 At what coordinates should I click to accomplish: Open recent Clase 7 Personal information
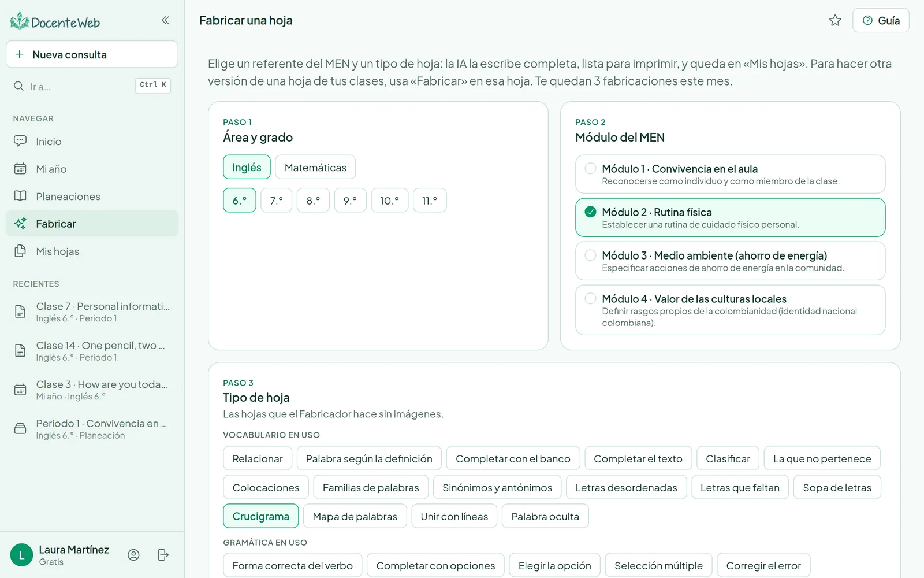92,312
